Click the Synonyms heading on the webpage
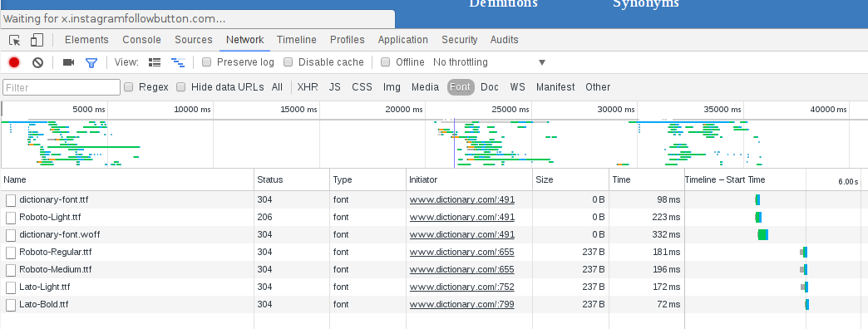This screenshot has width=868, height=329. (645, 3)
